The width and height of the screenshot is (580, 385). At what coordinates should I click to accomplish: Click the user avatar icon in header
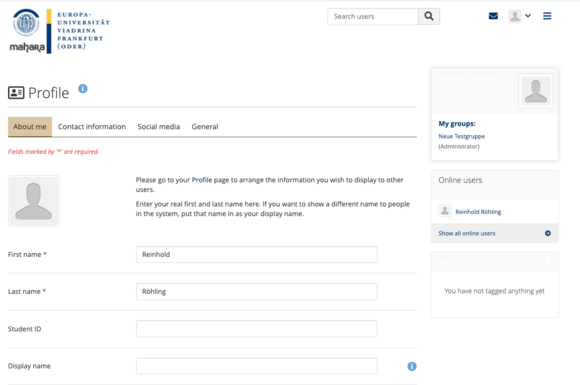pyautogui.click(x=515, y=16)
